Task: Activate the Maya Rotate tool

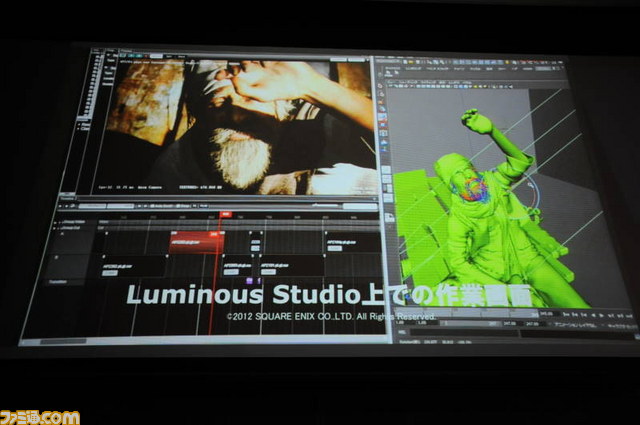Action: [x=383, y=118]
